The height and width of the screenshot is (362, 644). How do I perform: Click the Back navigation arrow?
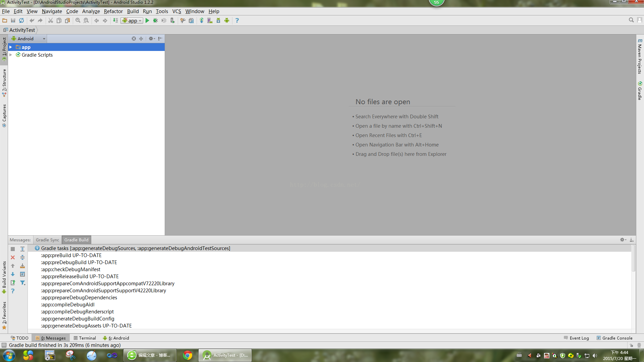pos(97,20)
